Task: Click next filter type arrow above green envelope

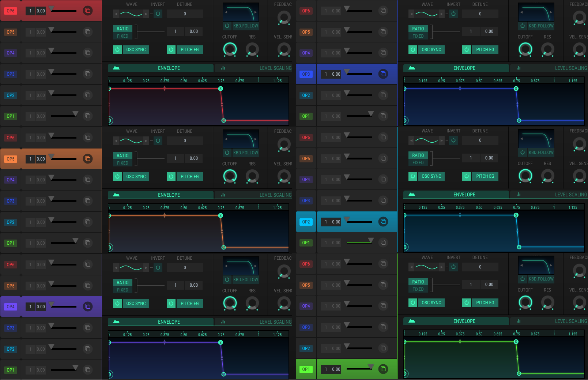Action: pos(551,266)
